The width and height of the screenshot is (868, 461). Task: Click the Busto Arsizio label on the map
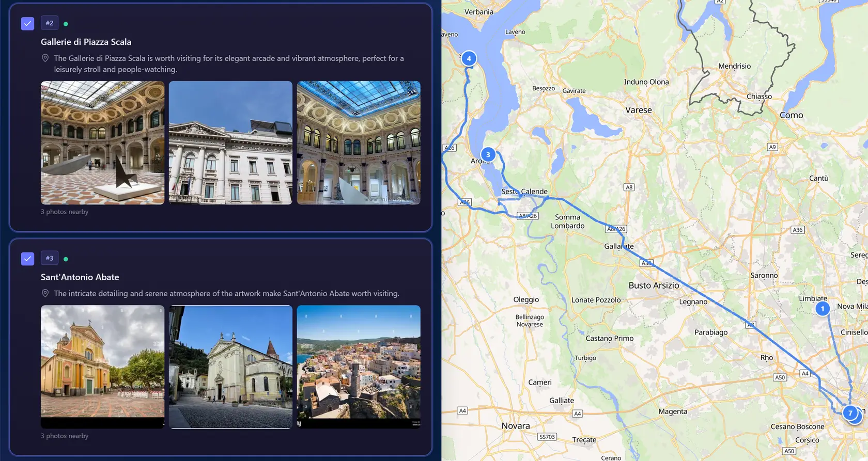tap(654, 285)
